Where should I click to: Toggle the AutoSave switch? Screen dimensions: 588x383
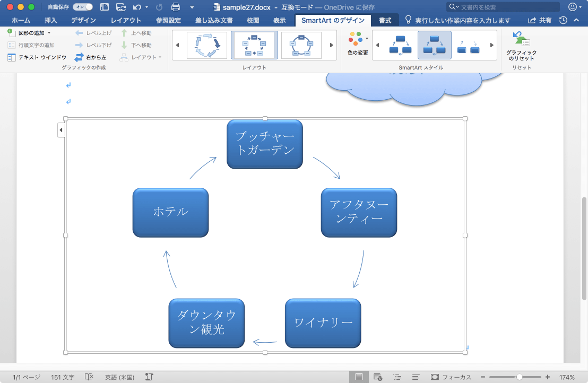tap(82, 7)
